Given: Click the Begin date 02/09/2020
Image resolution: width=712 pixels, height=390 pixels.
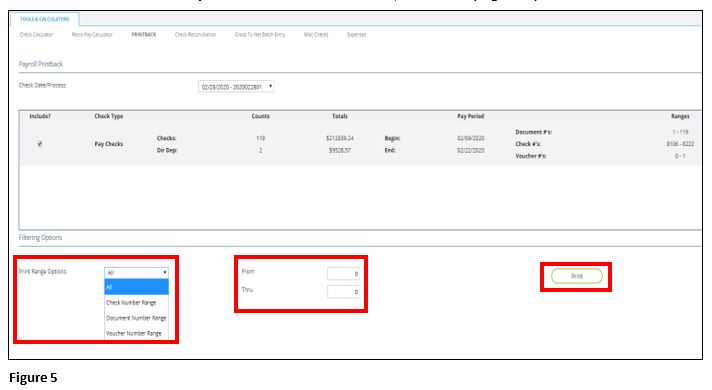Looking at the screenshot, I should [470, 138].
